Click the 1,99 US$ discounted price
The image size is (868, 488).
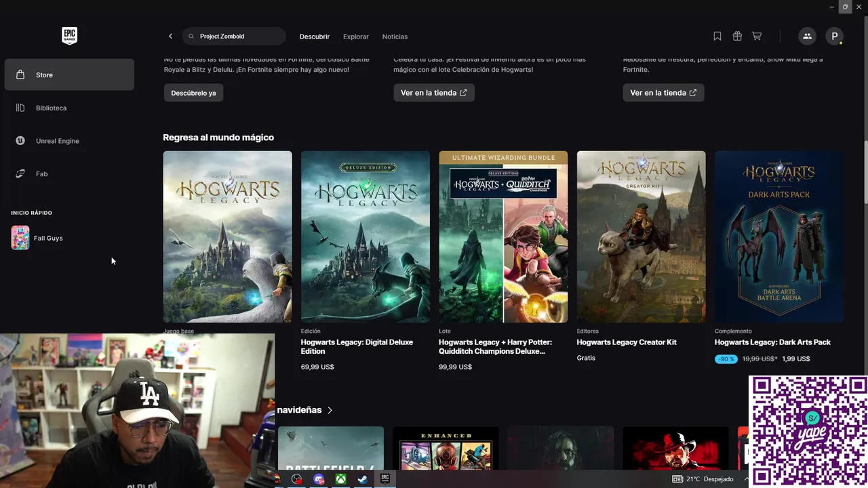coord(796,359)
